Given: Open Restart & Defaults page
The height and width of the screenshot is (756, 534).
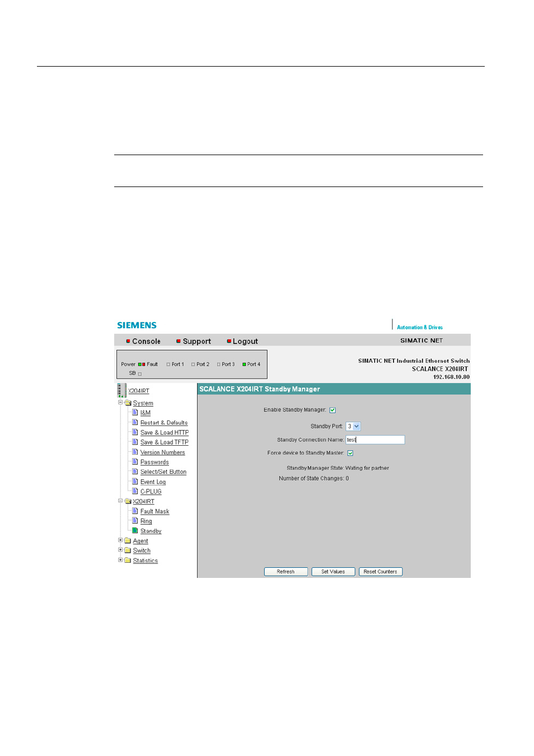Looking at the screenshot, I should tap(164, 423).
